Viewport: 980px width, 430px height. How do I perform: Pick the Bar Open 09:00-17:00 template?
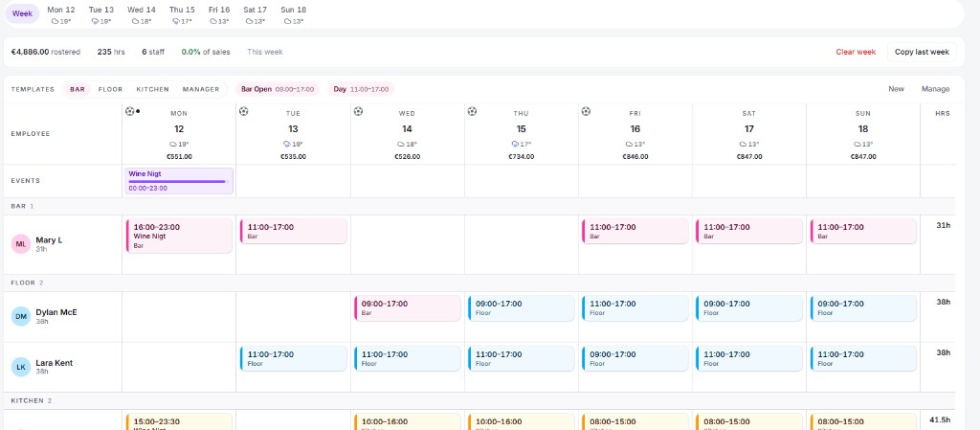tap(278, 89)
